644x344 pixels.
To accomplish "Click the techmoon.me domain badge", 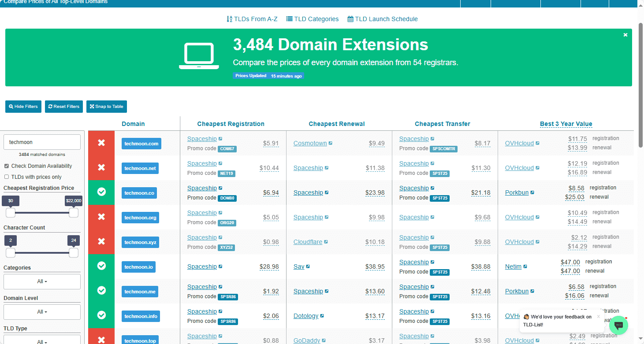I will (140, 292).
